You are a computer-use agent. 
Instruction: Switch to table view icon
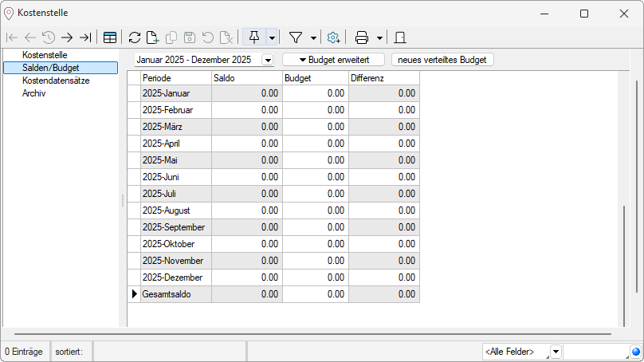[110, 37]
